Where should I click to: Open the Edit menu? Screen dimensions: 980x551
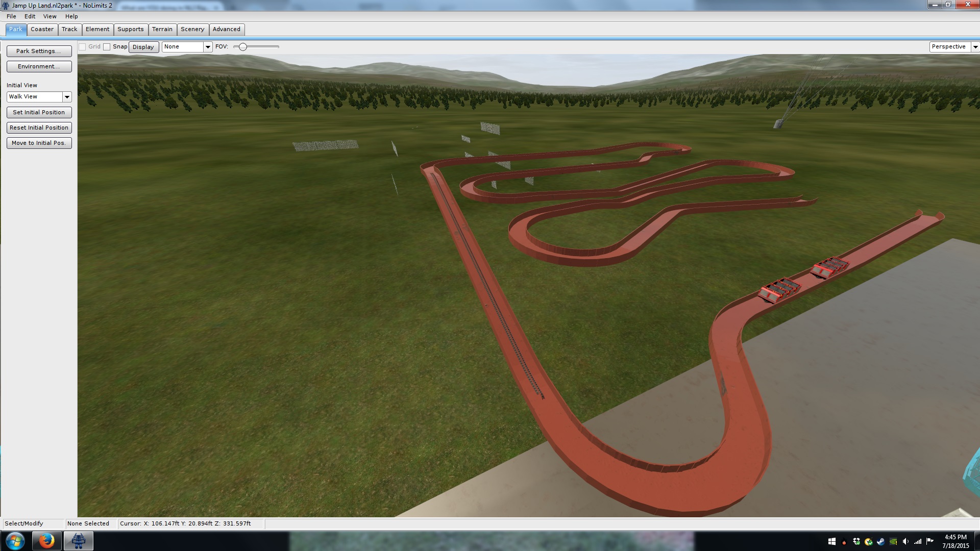[30, 16]
